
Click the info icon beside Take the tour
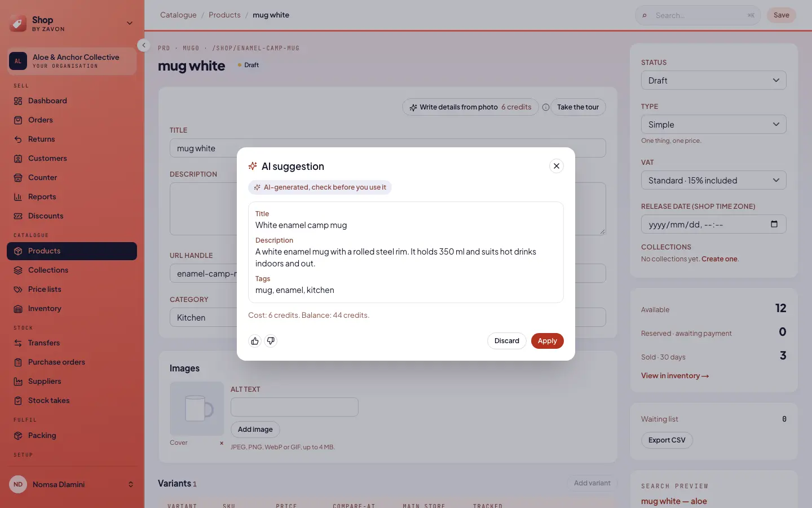point(546,107)
